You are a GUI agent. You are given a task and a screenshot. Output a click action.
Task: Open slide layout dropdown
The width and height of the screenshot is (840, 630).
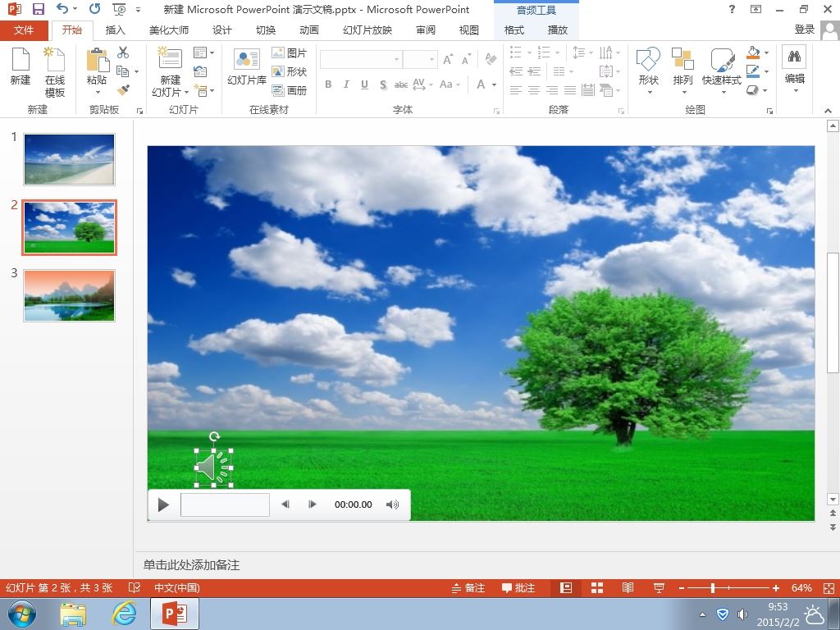tap(203, 52)
